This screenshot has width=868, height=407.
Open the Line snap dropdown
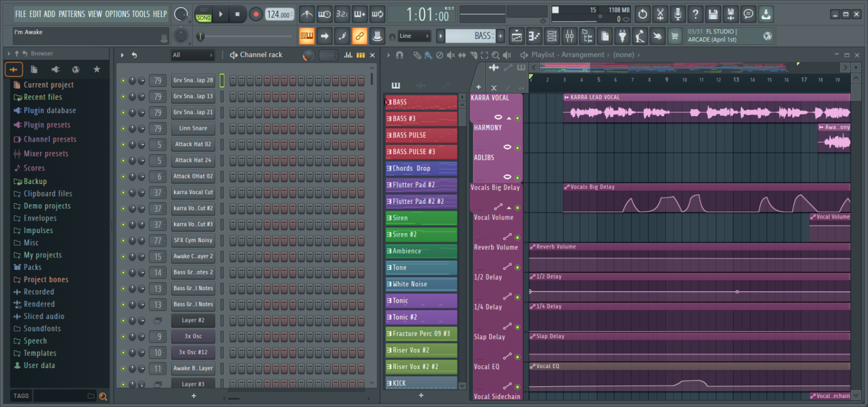tap(415, 36)
